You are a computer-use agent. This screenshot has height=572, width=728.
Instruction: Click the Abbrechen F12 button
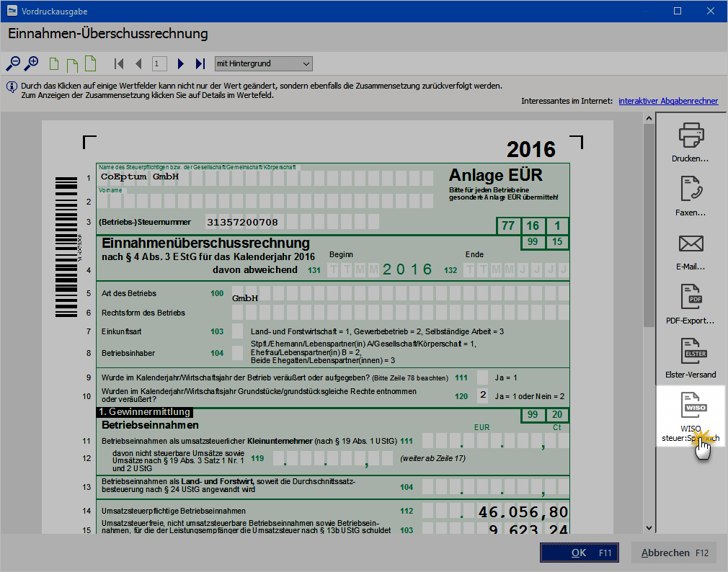pos(675,553)
